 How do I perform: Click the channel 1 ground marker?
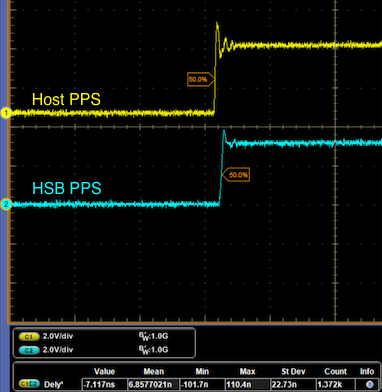click(x=6, y=113)
